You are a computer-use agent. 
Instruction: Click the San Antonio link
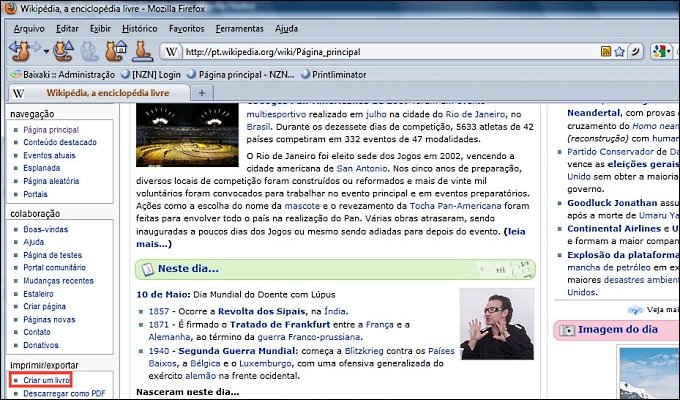coord(362,168)
